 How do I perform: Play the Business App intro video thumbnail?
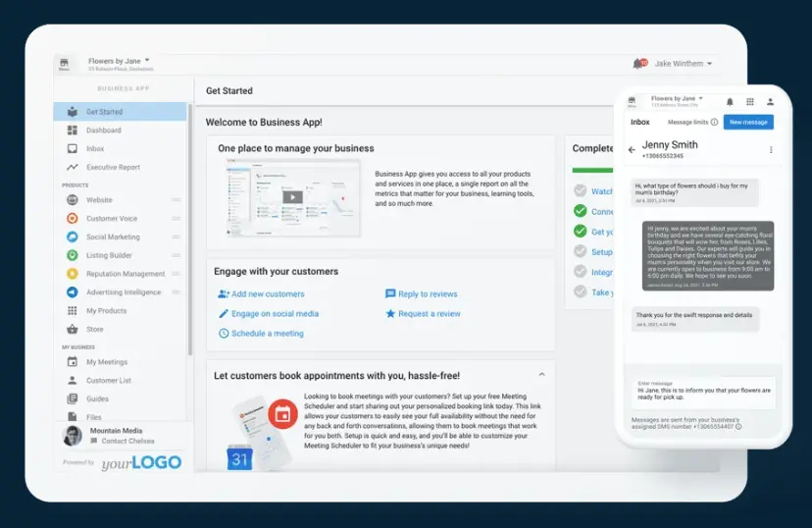(x=290, y=196)
